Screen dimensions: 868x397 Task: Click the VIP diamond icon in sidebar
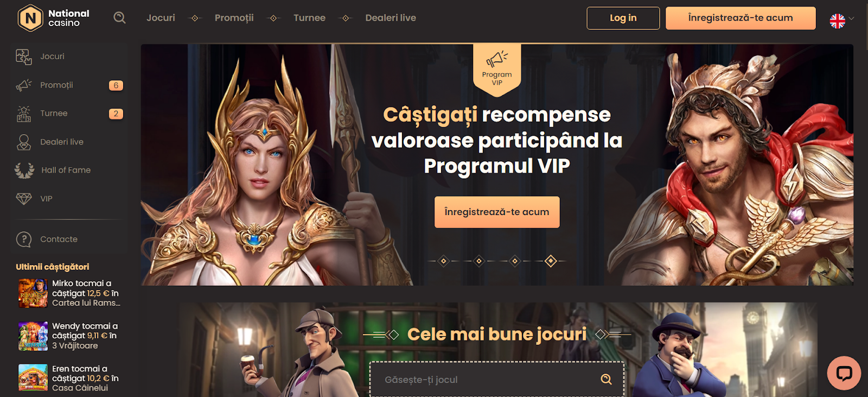[24, 199]
